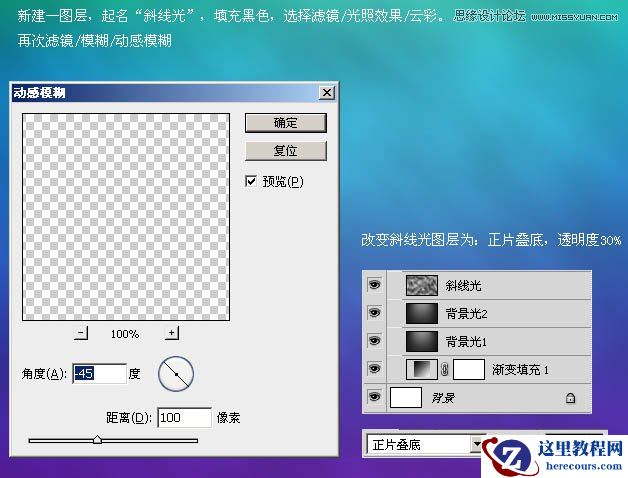Close the 动感模糊 dialog

coord(327,93)
